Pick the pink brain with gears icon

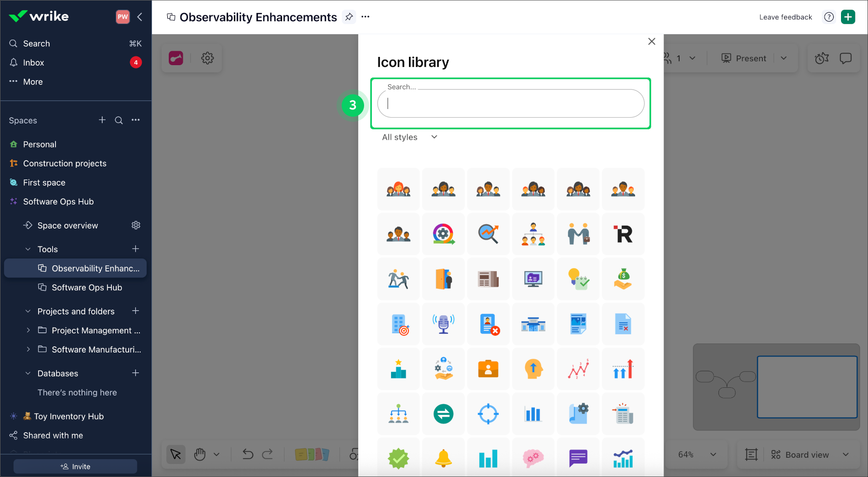533,457
